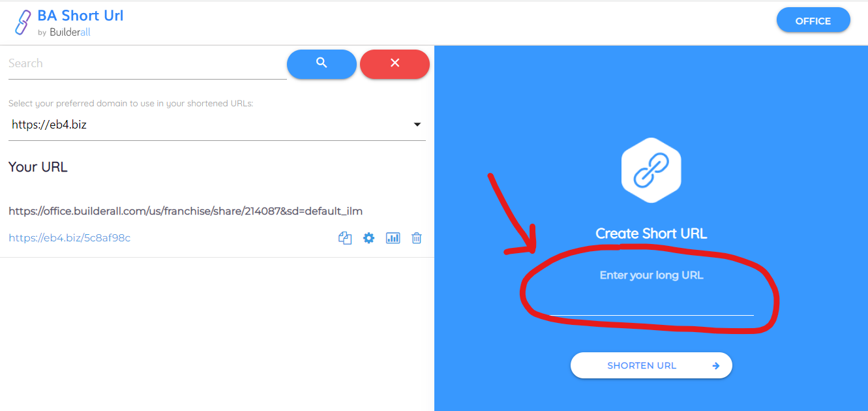868x411 pixels.
Task: Select the https://eb4.biz domain combo box
Action: 217,125
